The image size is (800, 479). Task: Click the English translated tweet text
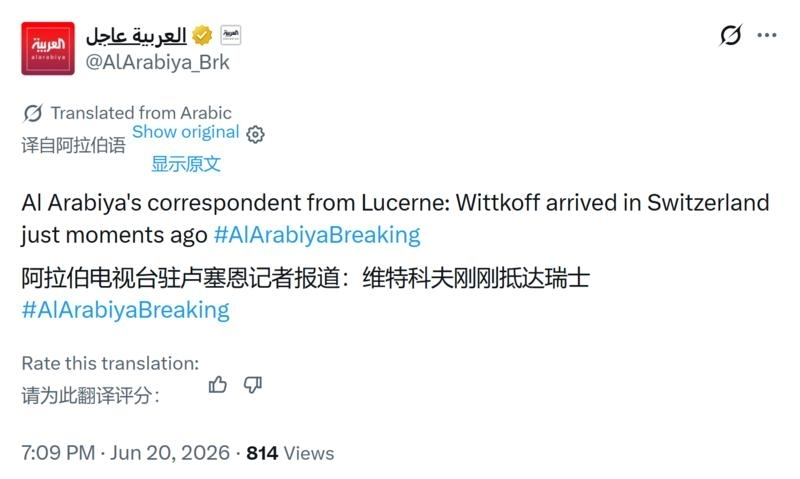click(395, 219)
